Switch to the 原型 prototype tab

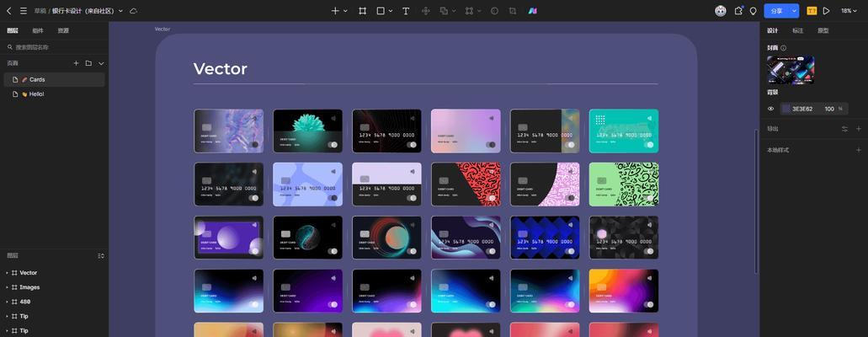pyautogui.click(x=823, y=30)
